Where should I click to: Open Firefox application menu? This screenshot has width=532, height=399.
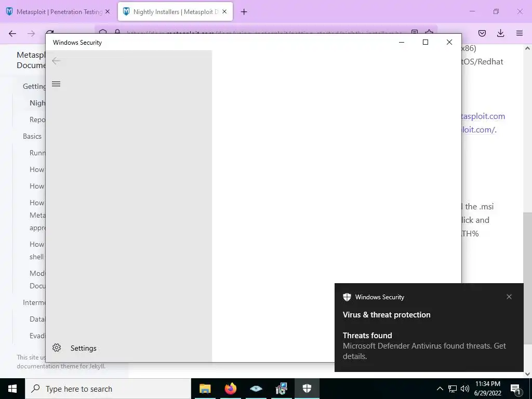[x=520, y=33]
